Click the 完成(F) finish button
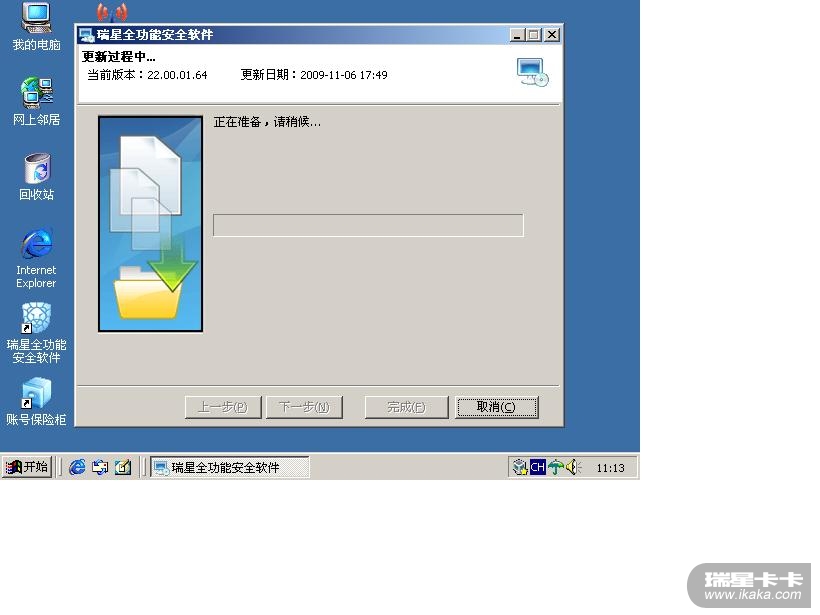This screenshot has height=615, width=820. click(406, 407)
